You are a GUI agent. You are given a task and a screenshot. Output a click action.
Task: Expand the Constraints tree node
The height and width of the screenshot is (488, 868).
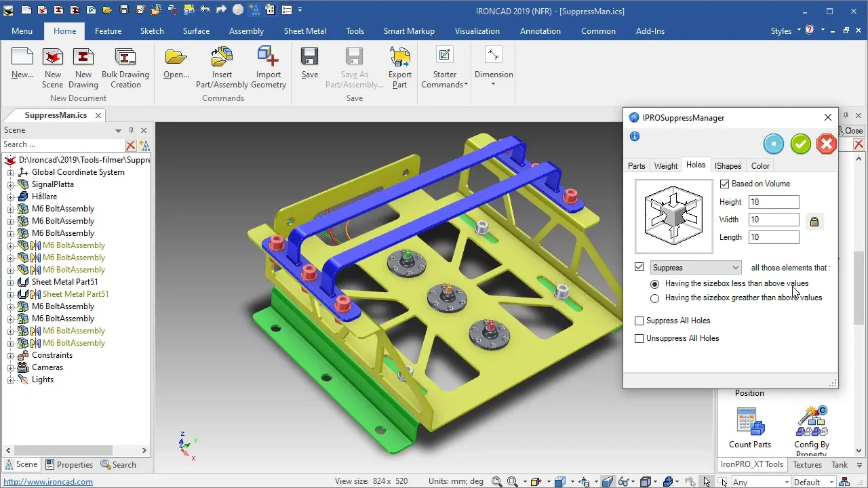(x=11, y=355)
